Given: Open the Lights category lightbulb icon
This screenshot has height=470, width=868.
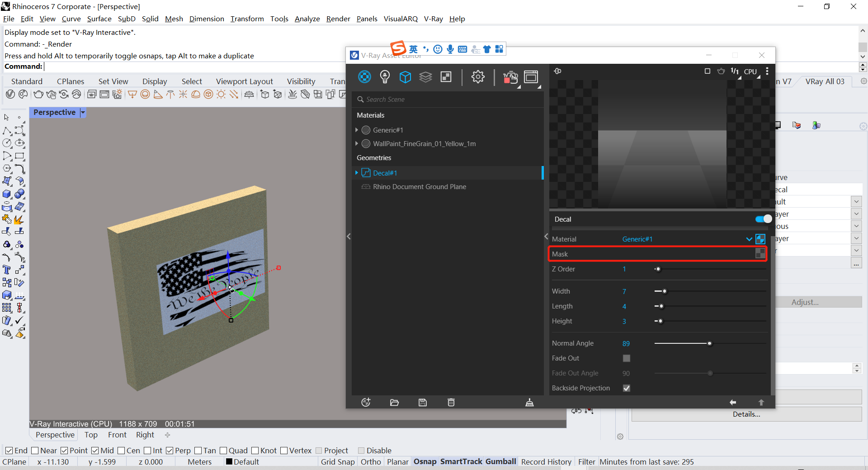Looking at the screenshot, I should [385, 76].
